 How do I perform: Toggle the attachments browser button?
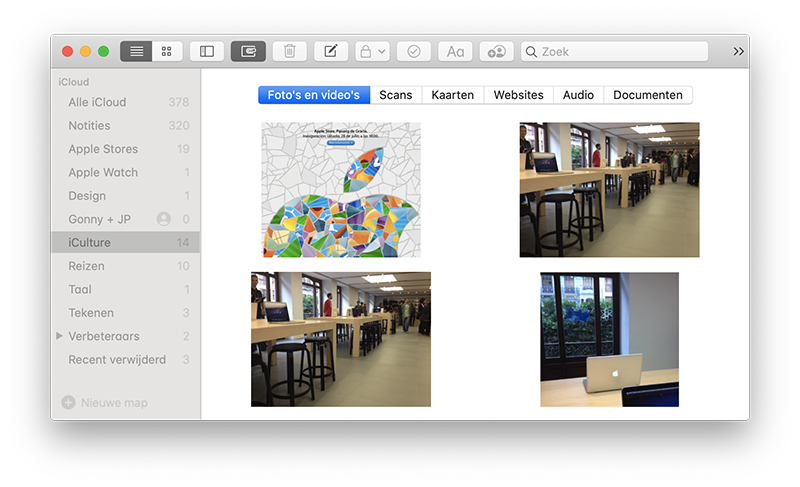point(248,52)
